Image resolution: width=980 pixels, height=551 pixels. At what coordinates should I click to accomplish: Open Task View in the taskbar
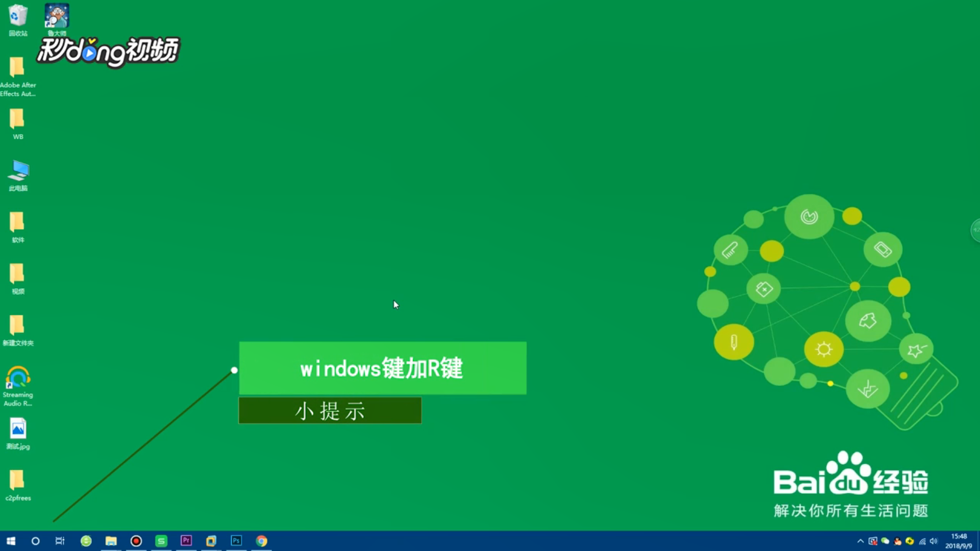point(60,541)
